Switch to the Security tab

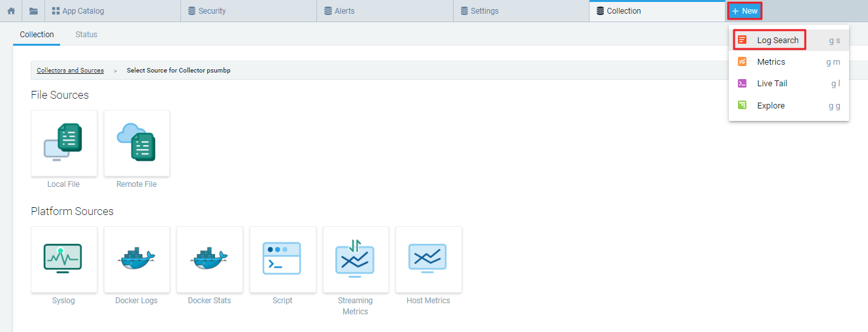point(212,11)
